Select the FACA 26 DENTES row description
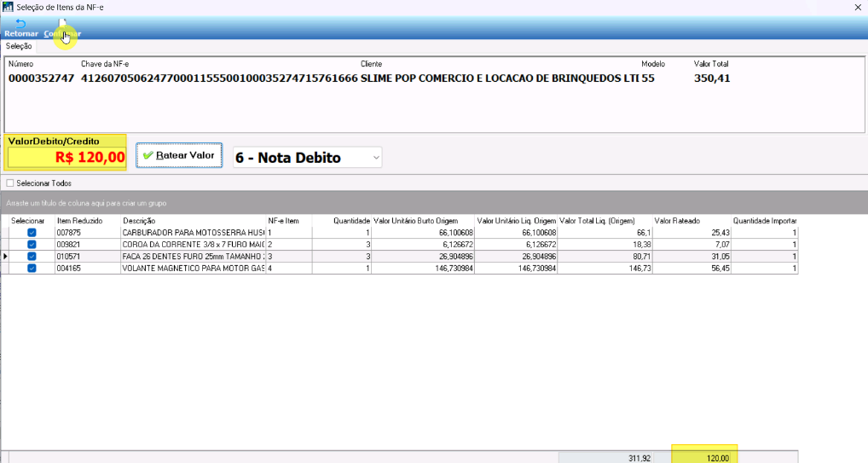The height and width of the screenshot is (463, 868). (194, 257)
